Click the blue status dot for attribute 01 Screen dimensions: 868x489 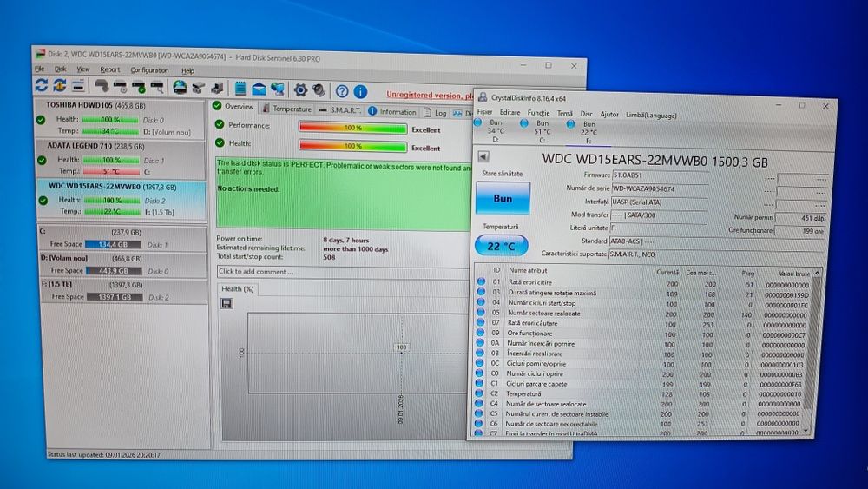(481, 281)
